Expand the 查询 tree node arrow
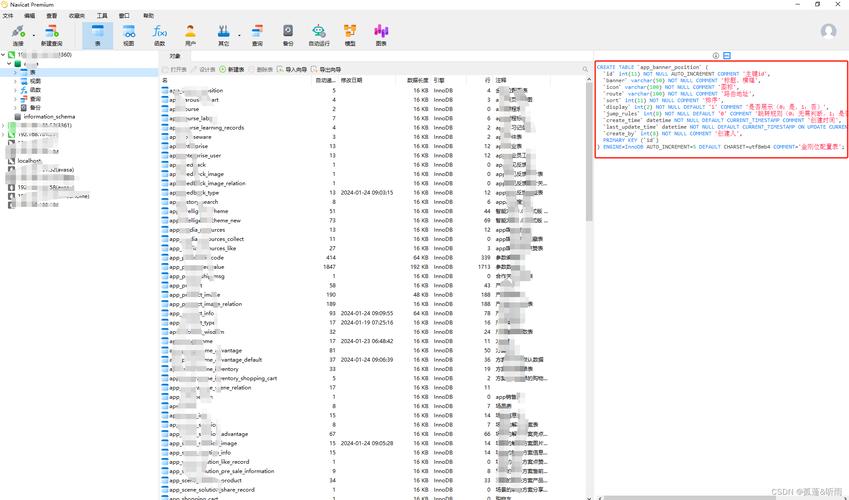The width and height of the screenshot is (849, 500). coord(15,99)
